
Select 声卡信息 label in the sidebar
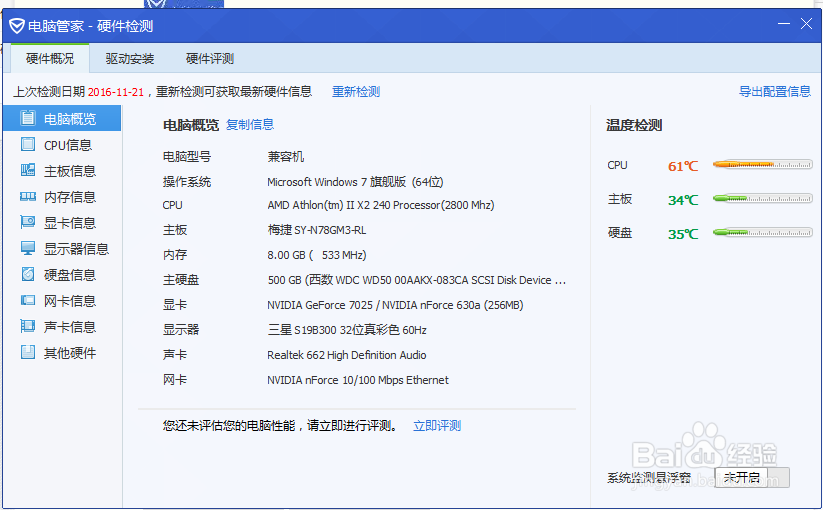click(x=70, y=327)
